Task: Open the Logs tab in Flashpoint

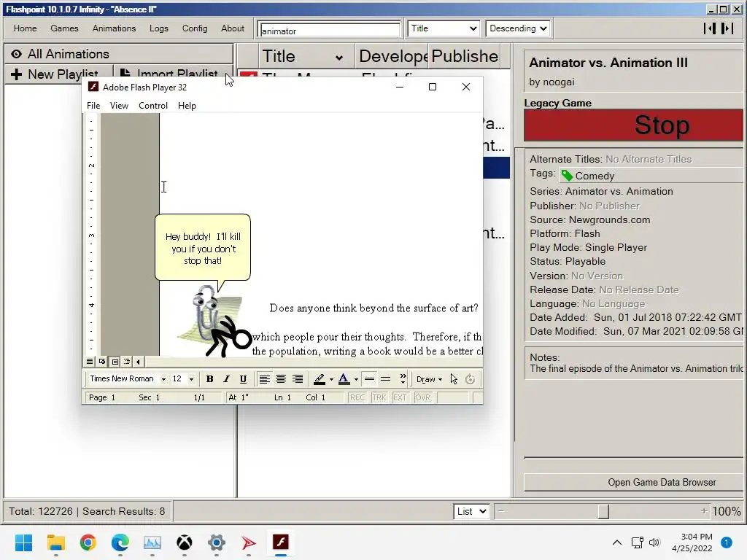Action: tap(158, 28)
